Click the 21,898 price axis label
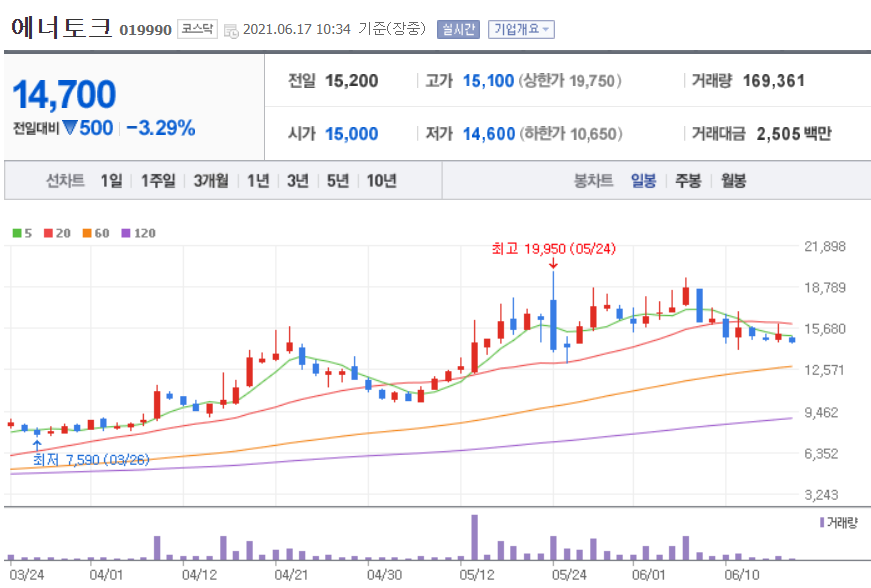This screenshot has height=588, width=871. click(x=825, y=246)
